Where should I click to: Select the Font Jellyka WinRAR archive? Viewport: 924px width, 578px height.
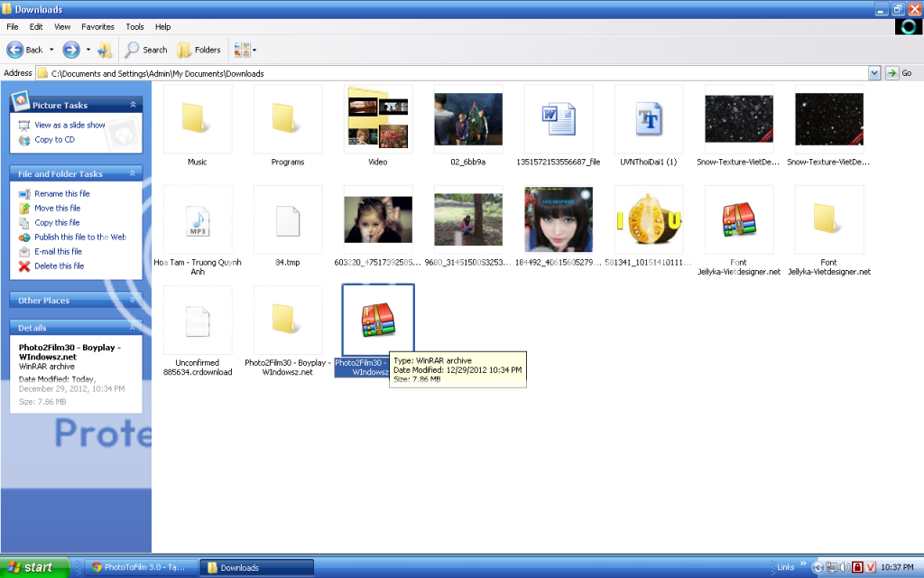point(738,230)
